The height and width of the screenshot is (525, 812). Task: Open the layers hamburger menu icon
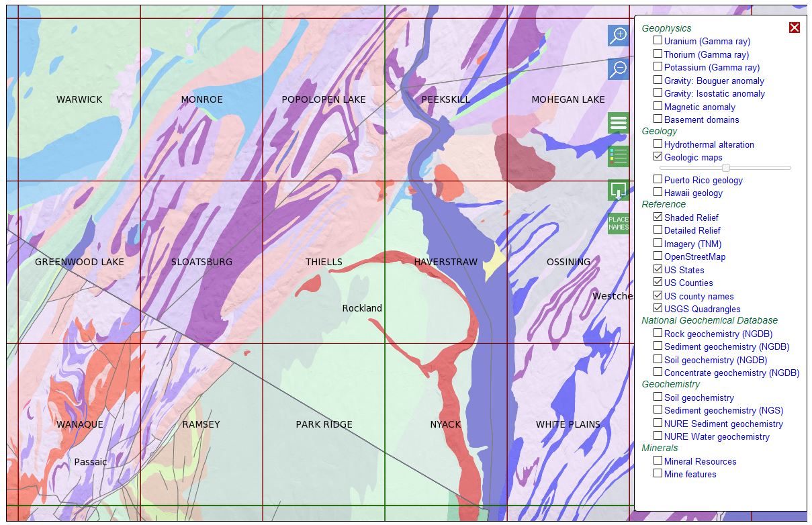pos(618,122)
